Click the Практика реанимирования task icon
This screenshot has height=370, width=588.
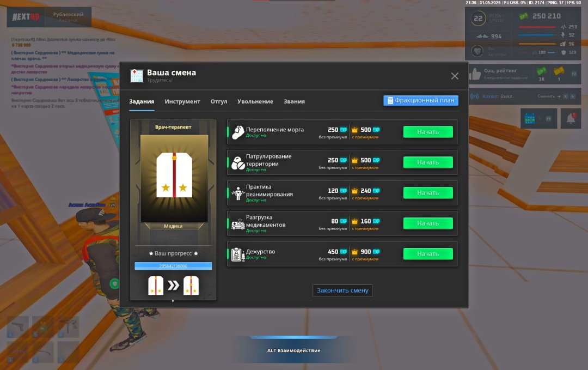click(x=237, y=193)
